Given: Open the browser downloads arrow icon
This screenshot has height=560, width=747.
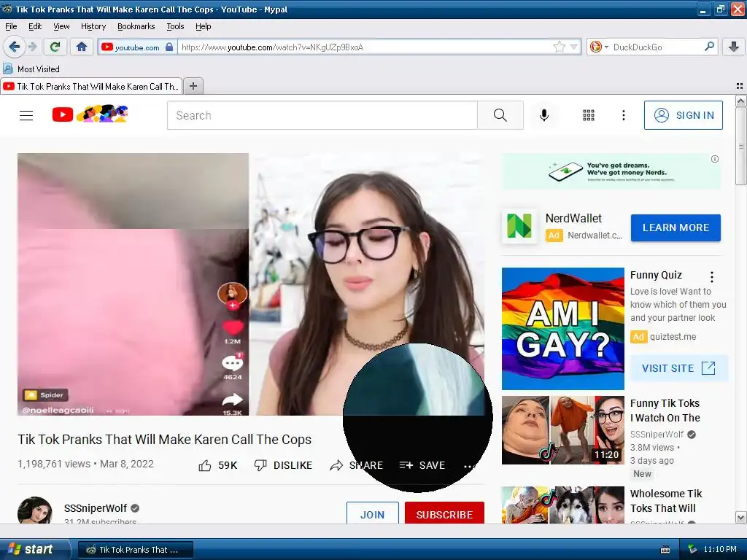Looking at the screenshot, I should click(x=734, y=47).
